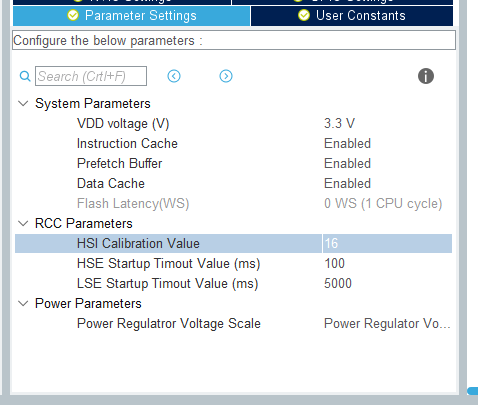Open the VDD voltage 3.3 V value
This screenshot has height=412, width=478.
(339, 123)
